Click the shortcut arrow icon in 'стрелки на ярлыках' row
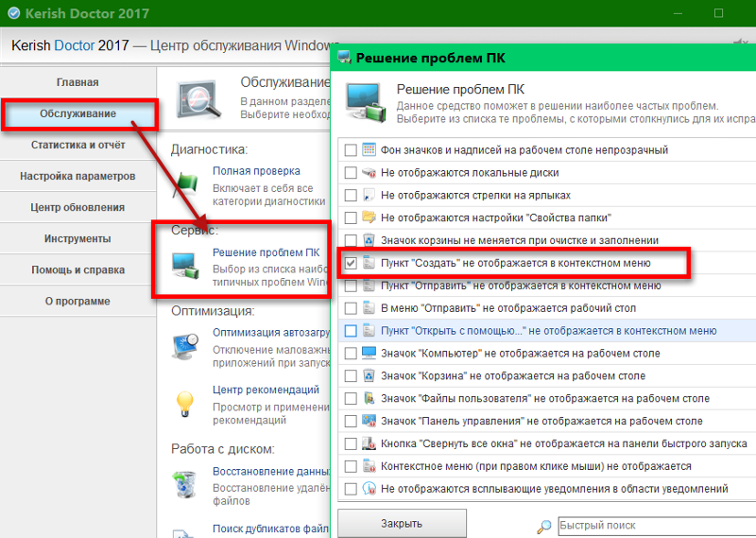This screenshot has width=756, height=538. pyautogui.click(x=369, y=195)
